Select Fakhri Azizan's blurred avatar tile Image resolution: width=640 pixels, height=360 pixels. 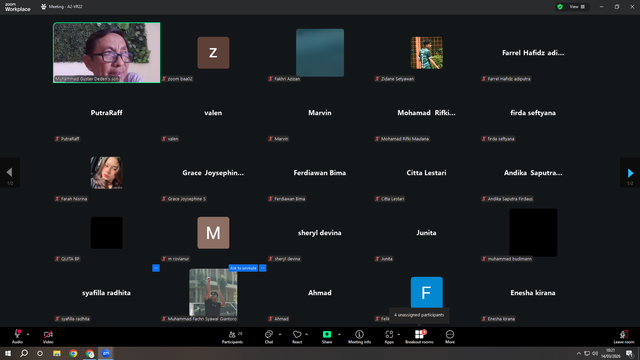[320, 53]
